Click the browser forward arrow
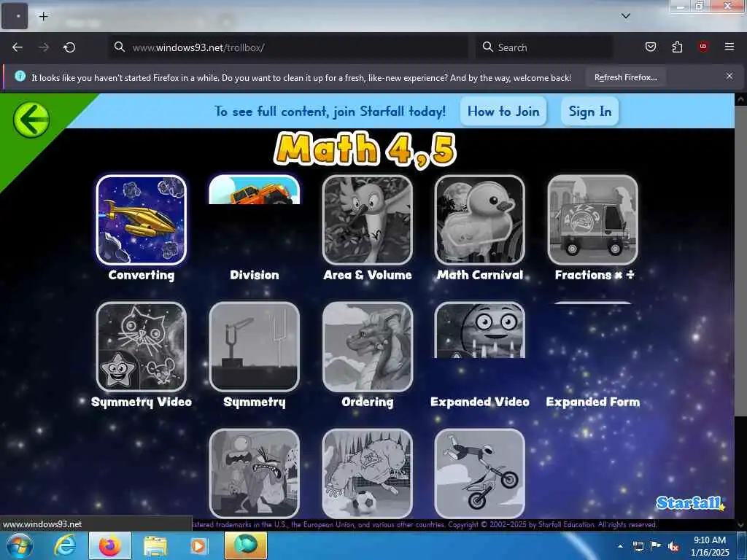 coord(43,47)
